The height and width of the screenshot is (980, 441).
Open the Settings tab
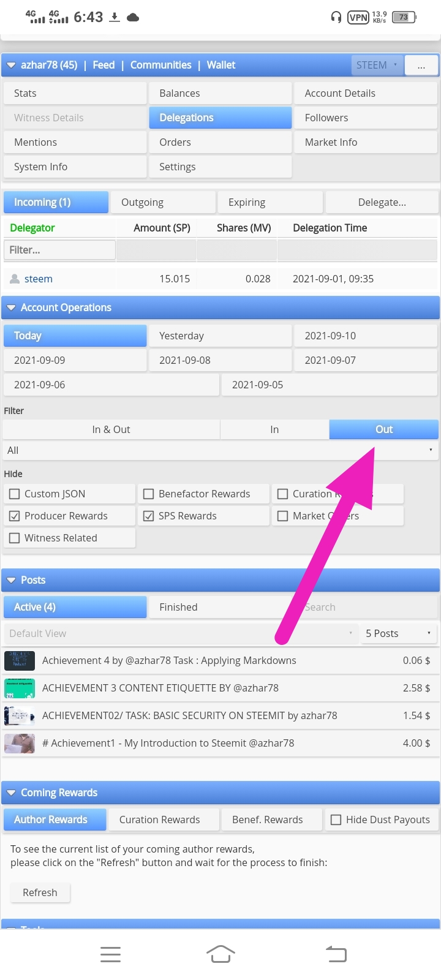(x=220, y=167)
